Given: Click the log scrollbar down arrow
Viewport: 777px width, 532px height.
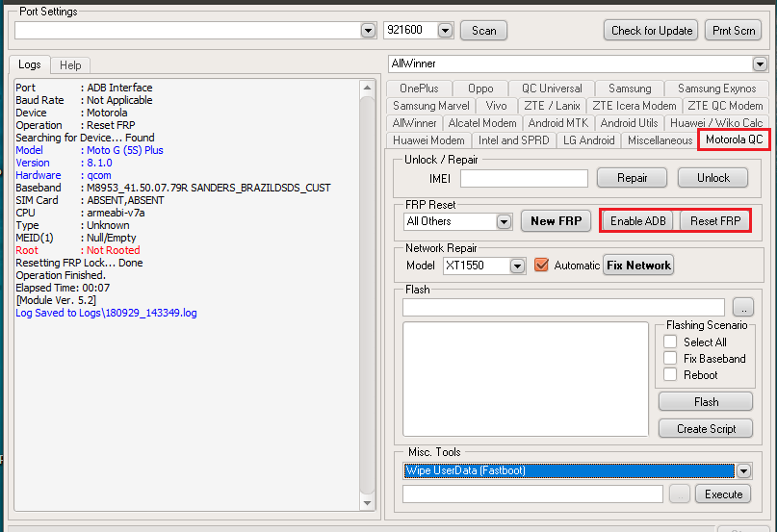Looking at the screenshot, I should 367,503.
